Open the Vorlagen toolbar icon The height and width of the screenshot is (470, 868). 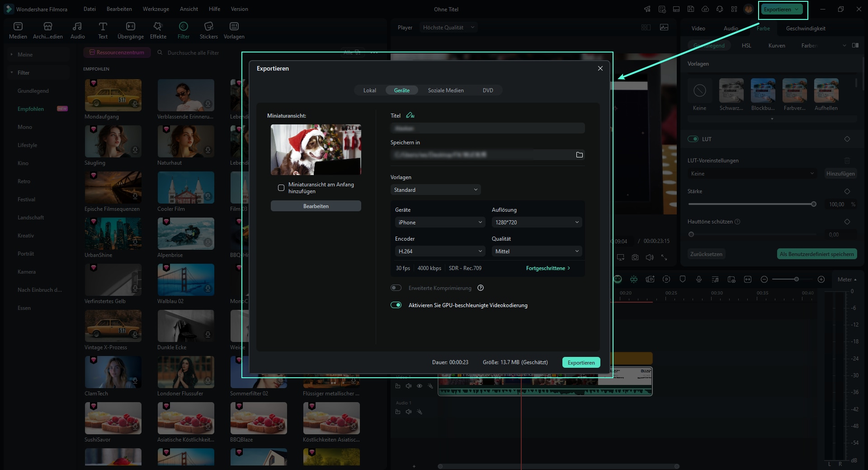pos(234,30)
